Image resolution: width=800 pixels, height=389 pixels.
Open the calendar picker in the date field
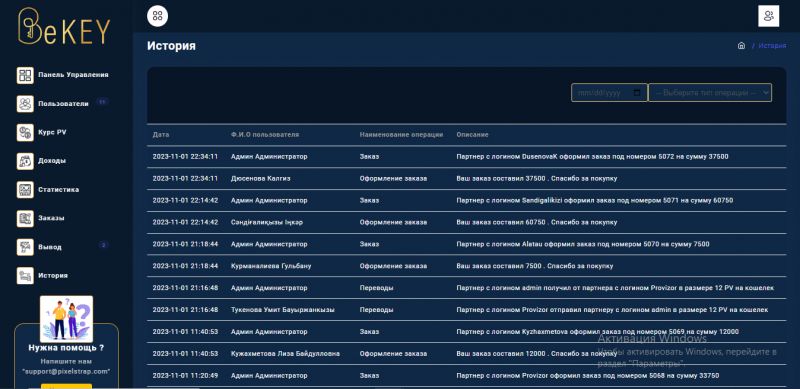(x=637, y=93)
